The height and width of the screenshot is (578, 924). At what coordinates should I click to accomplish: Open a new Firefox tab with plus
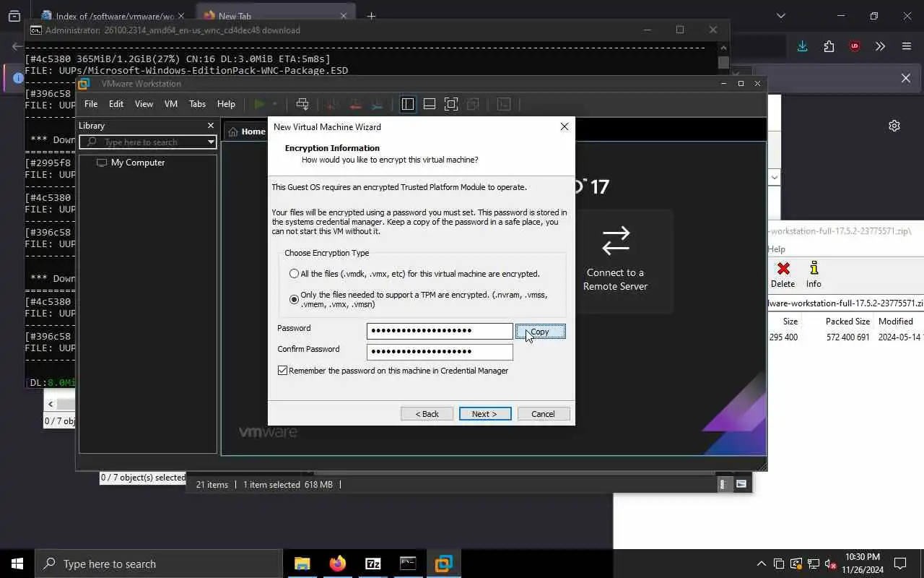pyautogui.click(x=371, y=16)
